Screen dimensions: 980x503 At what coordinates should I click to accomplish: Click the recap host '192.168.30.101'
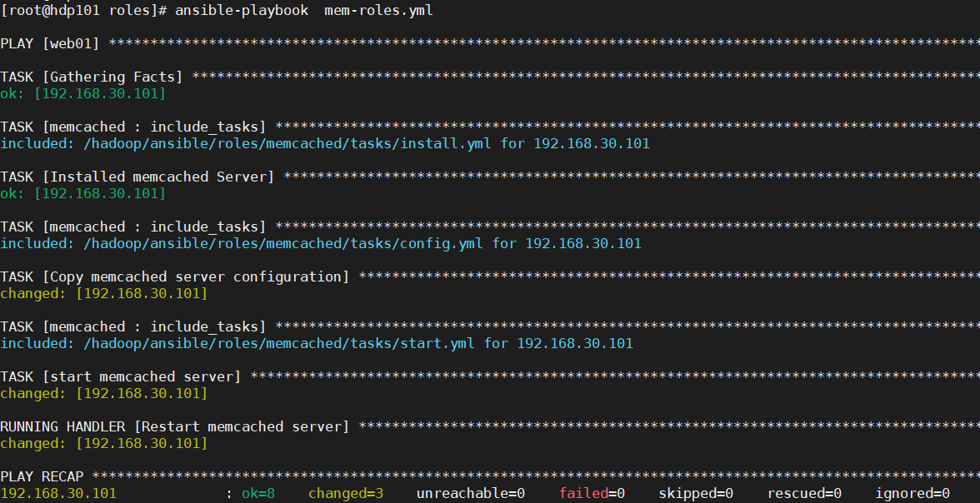(x=58, y=494)
